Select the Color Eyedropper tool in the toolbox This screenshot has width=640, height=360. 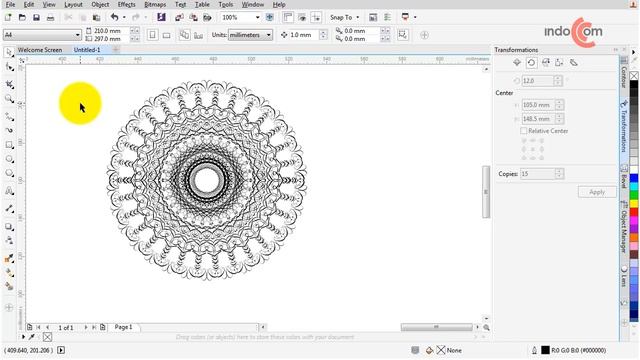coord(9,258)
